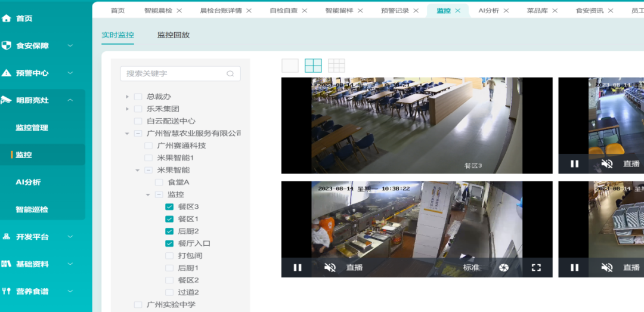Expand the 基础资料 sidebar menu

(70, 264)
